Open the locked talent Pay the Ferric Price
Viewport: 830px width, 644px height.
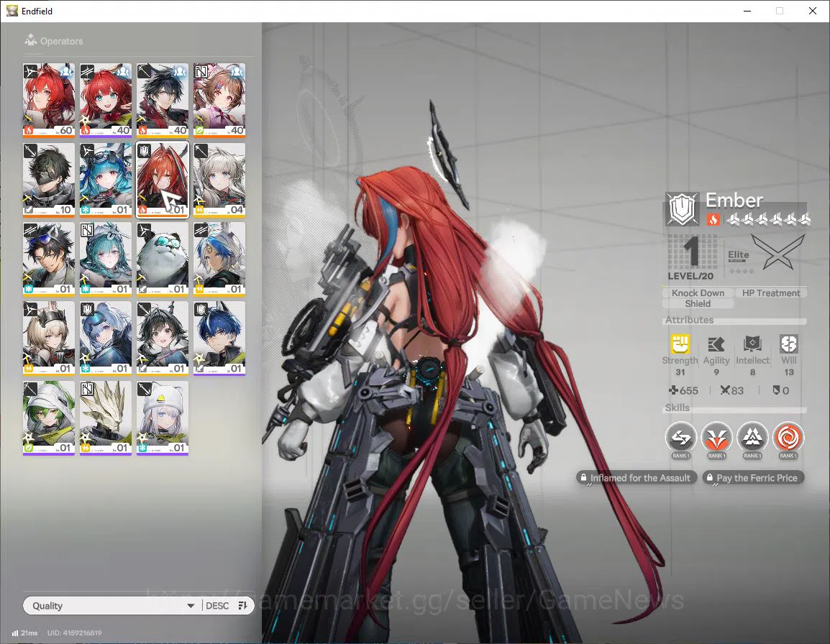(x=753, y=478)
